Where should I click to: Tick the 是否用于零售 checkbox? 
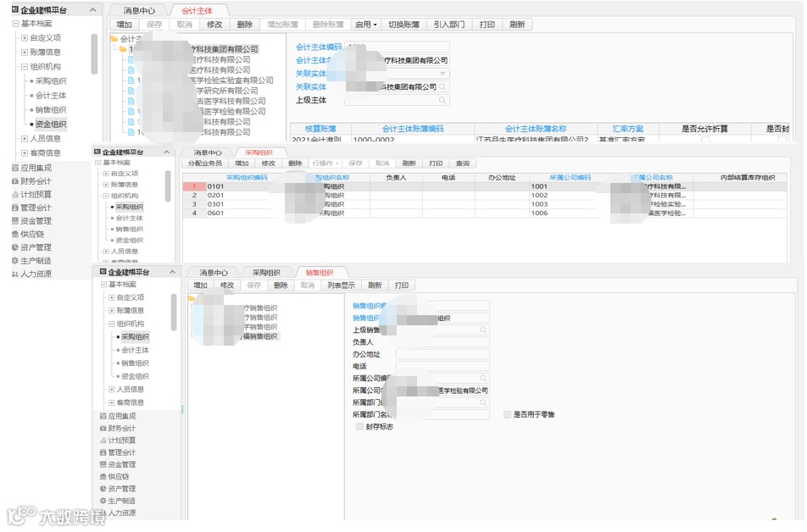pyautogui.click(x=507, y=415)
